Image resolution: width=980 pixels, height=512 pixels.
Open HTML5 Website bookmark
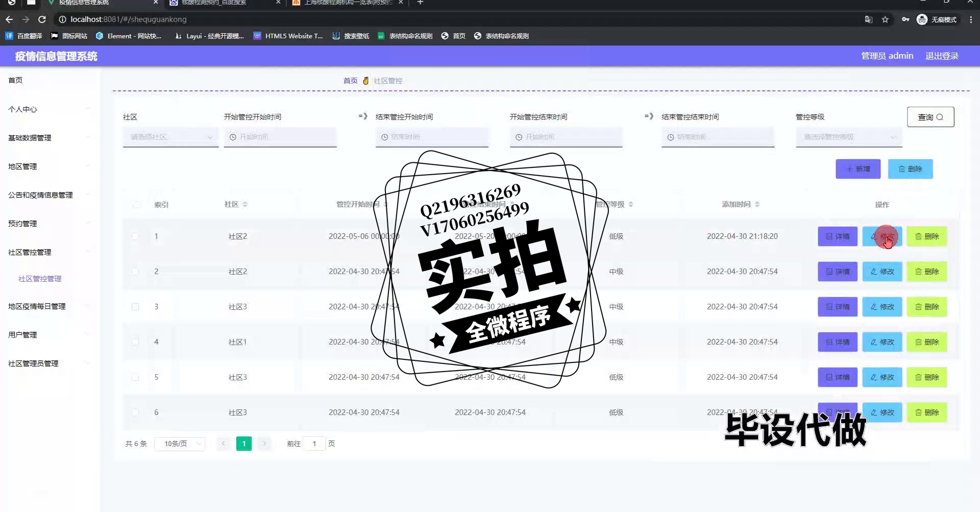point(288,36)
